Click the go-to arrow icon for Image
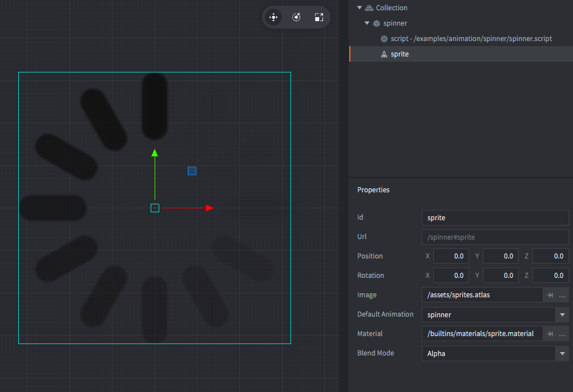573x392 pixels. [550, 295]
